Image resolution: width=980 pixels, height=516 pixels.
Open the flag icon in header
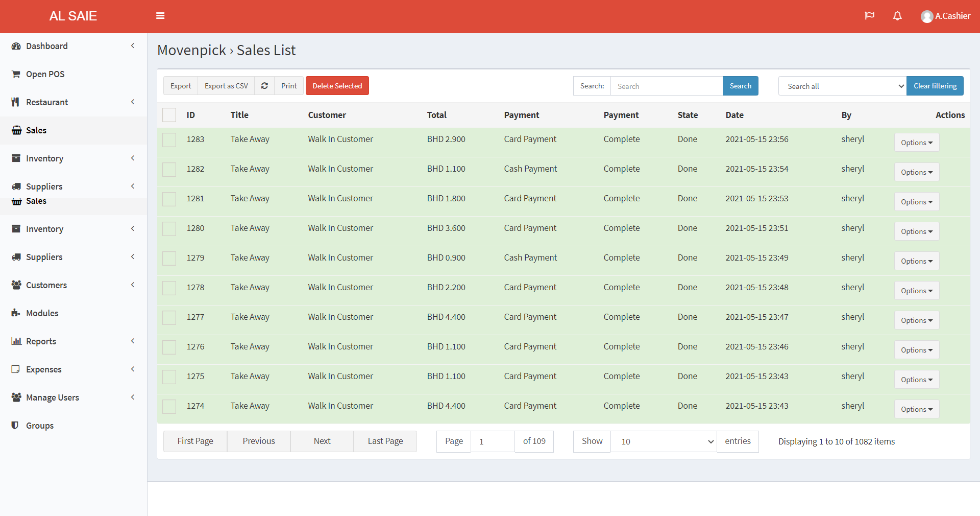coord(870,16)
